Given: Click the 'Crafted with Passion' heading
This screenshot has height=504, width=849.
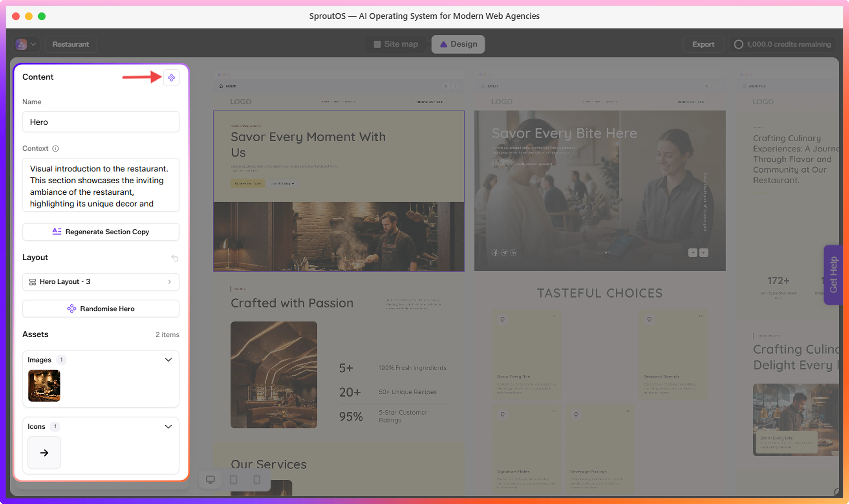Looking at the screenshot, I should point(292,303).
